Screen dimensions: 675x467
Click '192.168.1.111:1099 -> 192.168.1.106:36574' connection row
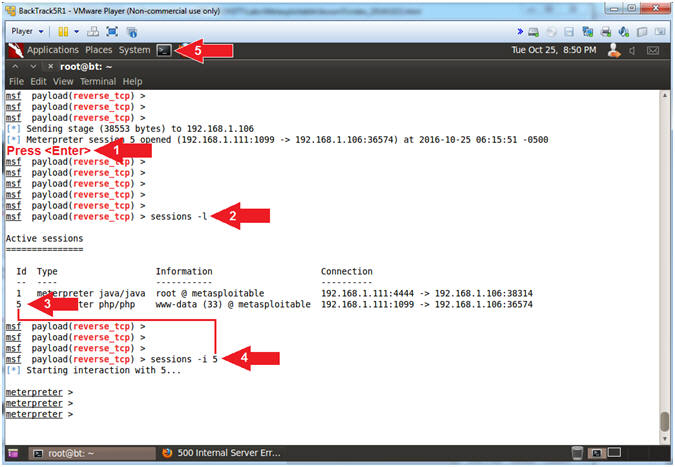click(427, 304)
